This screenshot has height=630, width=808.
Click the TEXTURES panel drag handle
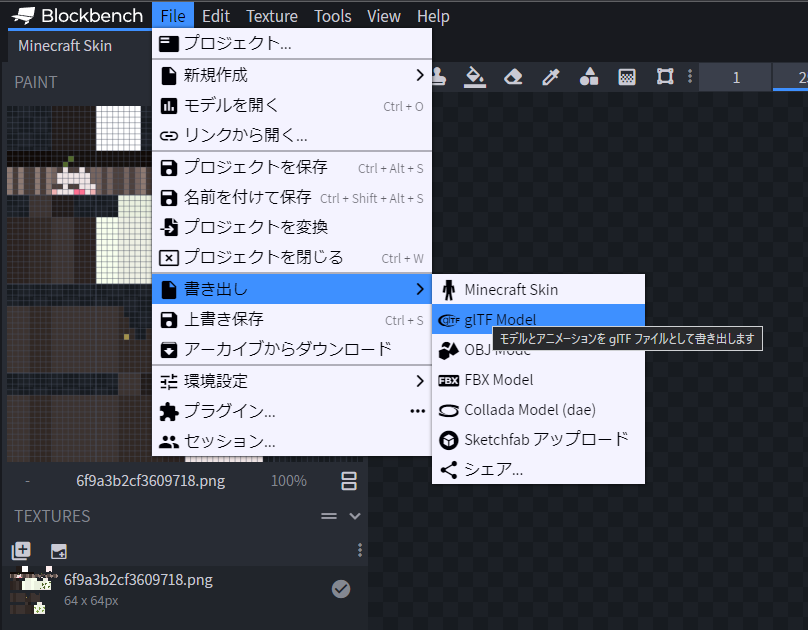tap(329, 516)
